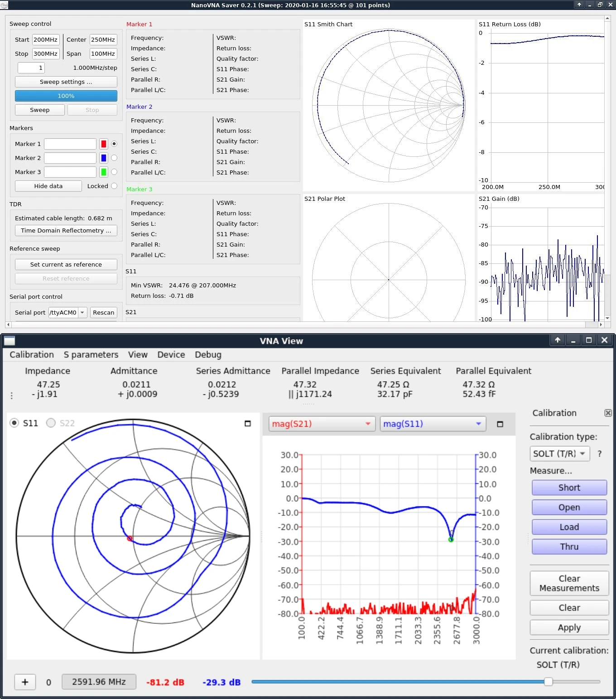The width and height of the screenshot is (616, 699).
Task: Maximize the magnitude plot panel
Action: [500, 424]
